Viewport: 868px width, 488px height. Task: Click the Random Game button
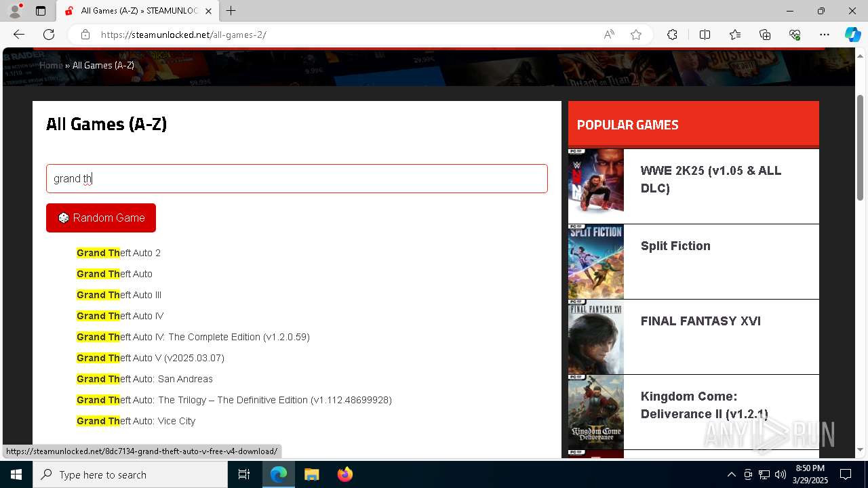pos(101,218)
